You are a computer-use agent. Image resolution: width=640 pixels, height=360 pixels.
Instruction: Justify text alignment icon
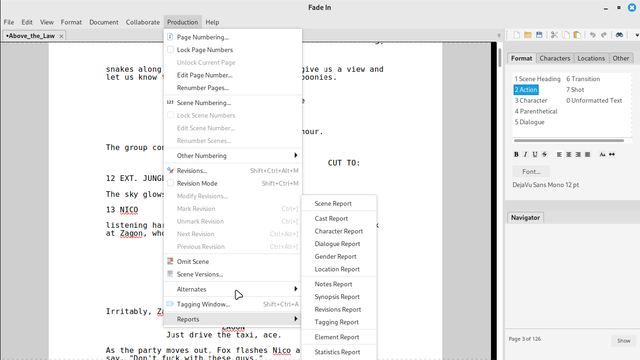[x=587, y=154]
